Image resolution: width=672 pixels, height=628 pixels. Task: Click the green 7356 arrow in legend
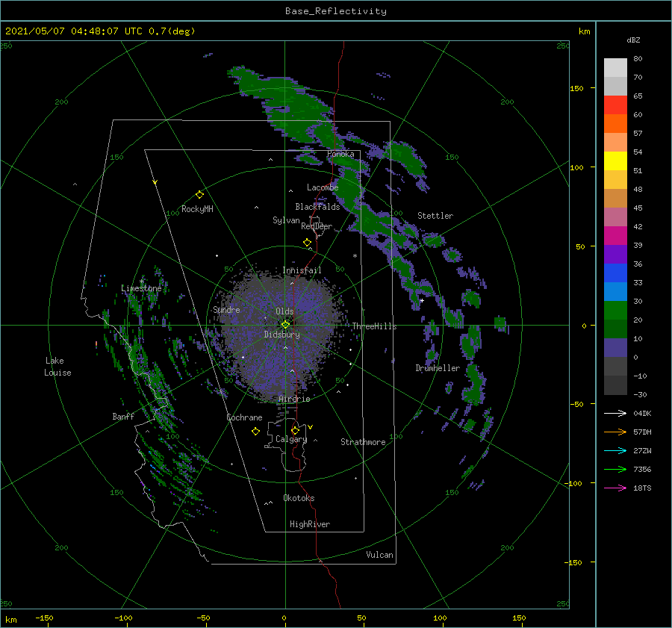(615, 470)
